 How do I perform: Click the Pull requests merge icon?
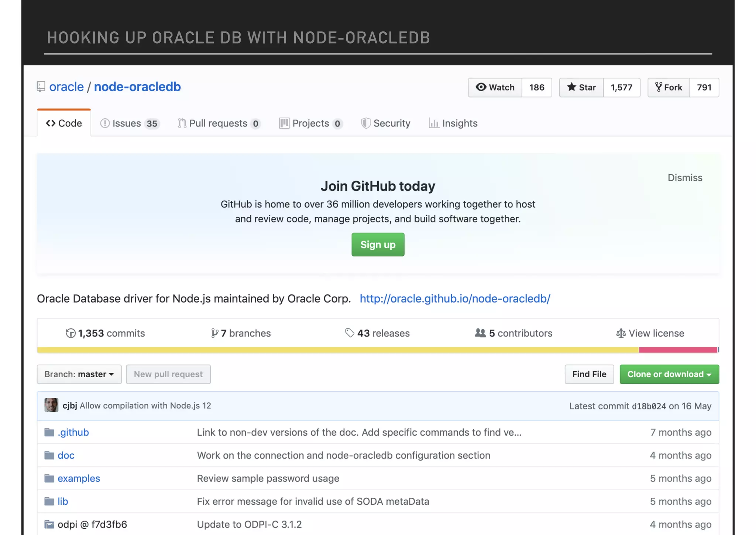(x=182, y=123)
